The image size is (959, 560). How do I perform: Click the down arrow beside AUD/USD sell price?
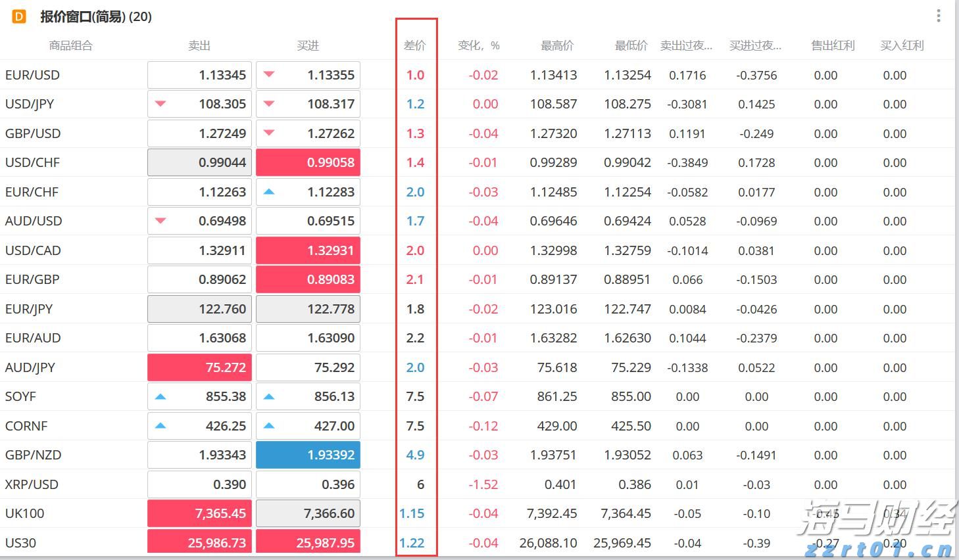[x=160, y=221]
